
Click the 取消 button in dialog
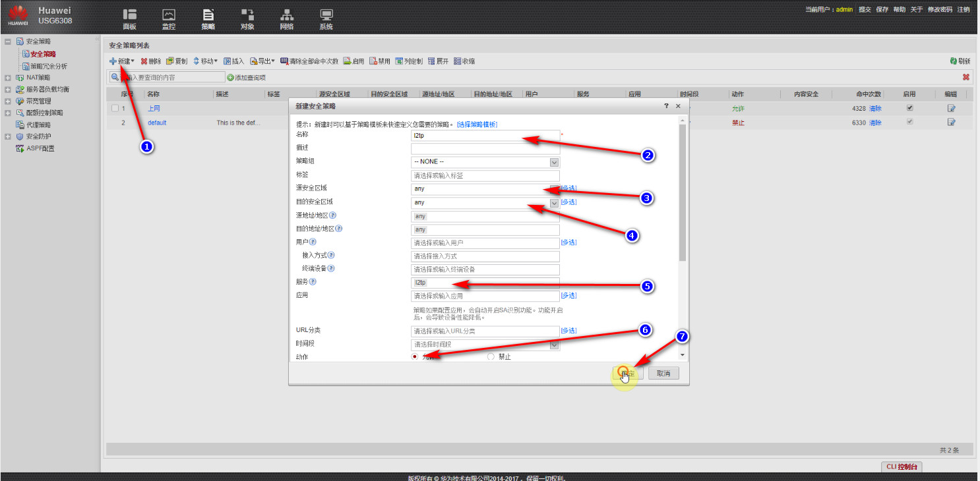tap(663, 374)
